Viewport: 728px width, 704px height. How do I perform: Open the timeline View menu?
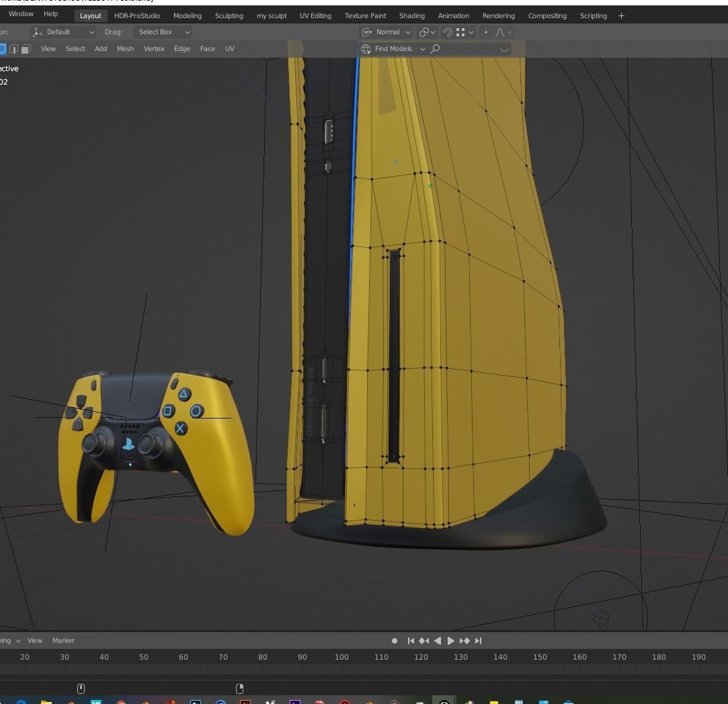tap(35, 640)
